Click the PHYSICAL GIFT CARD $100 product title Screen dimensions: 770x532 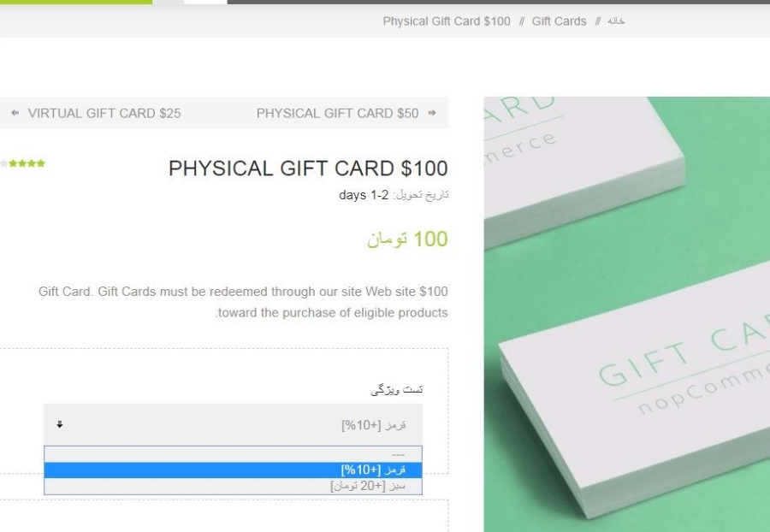tap(308, 168)
